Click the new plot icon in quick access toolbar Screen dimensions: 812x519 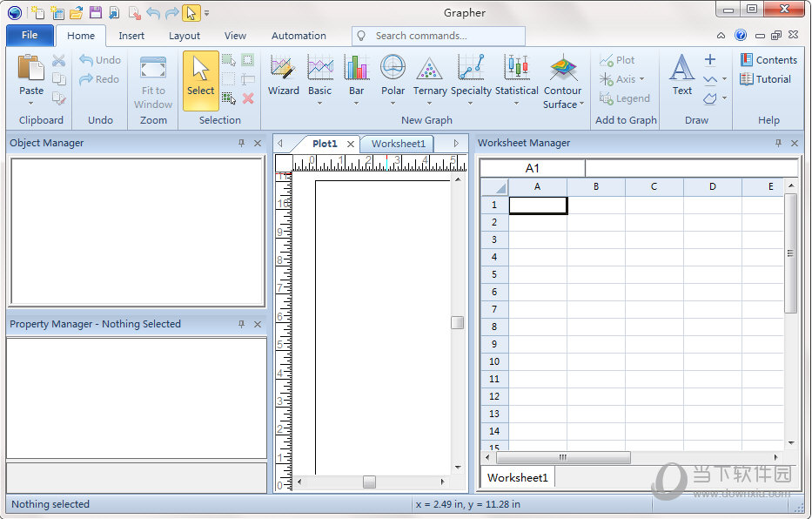coord(37,12)
